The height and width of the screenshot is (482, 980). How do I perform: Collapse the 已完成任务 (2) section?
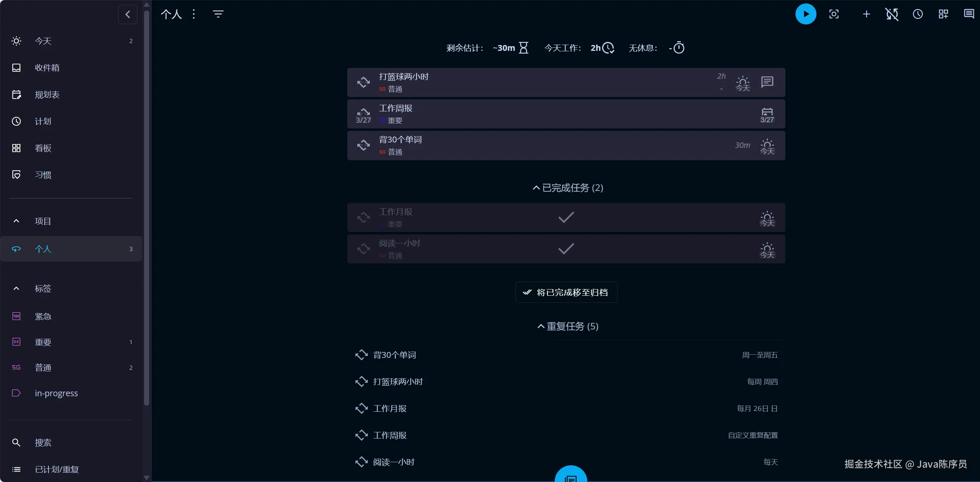tap(567, 188)
